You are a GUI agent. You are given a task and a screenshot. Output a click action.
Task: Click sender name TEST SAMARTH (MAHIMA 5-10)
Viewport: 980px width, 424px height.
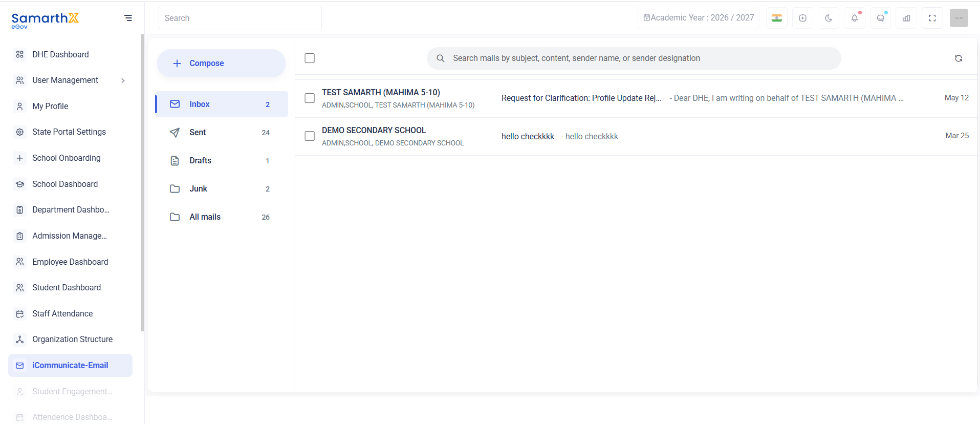(x=381, y=92)
